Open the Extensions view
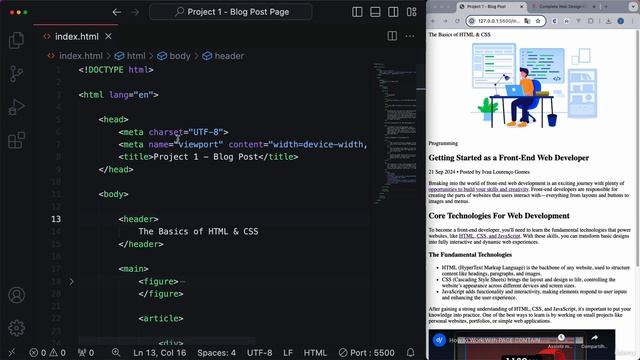 click(x=16, y=140)
